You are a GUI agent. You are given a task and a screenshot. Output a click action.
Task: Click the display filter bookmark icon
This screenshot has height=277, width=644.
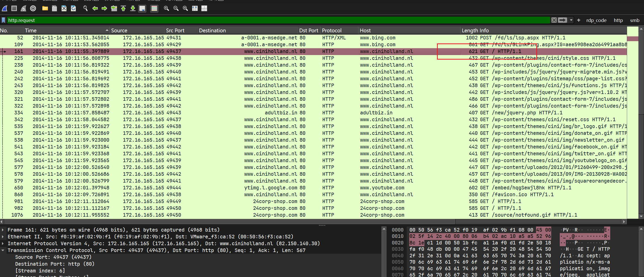click(4, 20)
